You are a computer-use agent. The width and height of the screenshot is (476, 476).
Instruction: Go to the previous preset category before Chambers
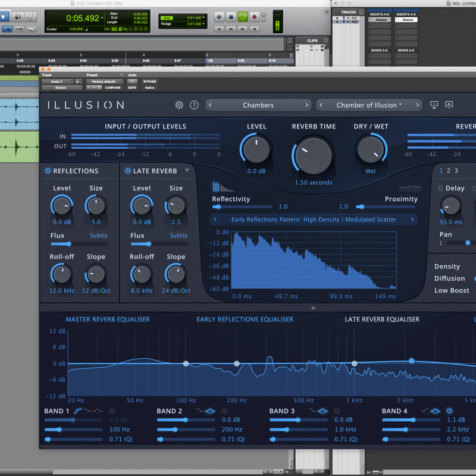point(210,105)
